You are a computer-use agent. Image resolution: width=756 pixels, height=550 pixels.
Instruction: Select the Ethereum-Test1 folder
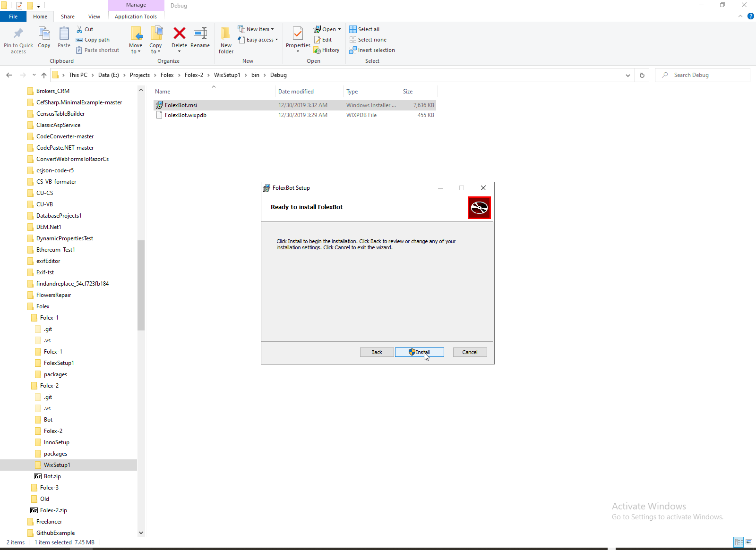55,250
